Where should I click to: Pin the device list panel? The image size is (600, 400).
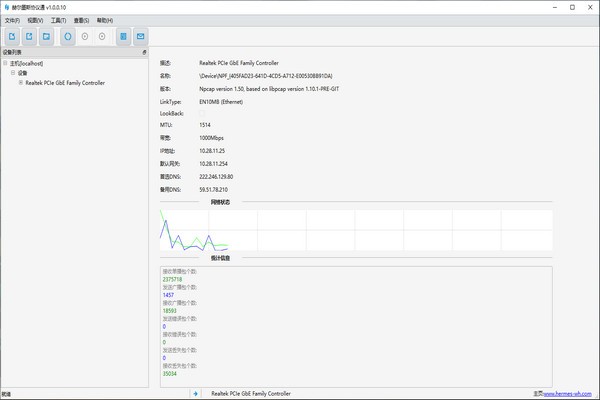click(x=144, y=52)
